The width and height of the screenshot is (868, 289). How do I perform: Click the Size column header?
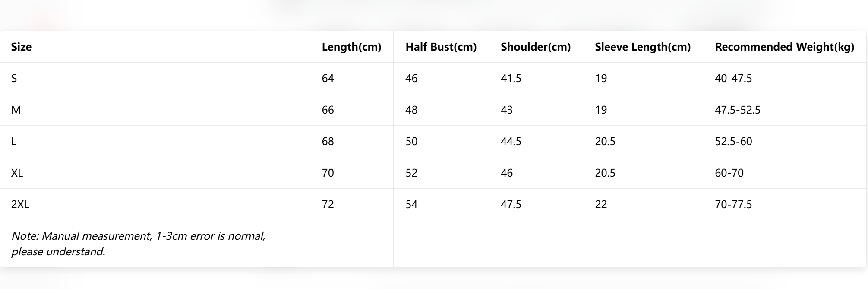point(21,47)
